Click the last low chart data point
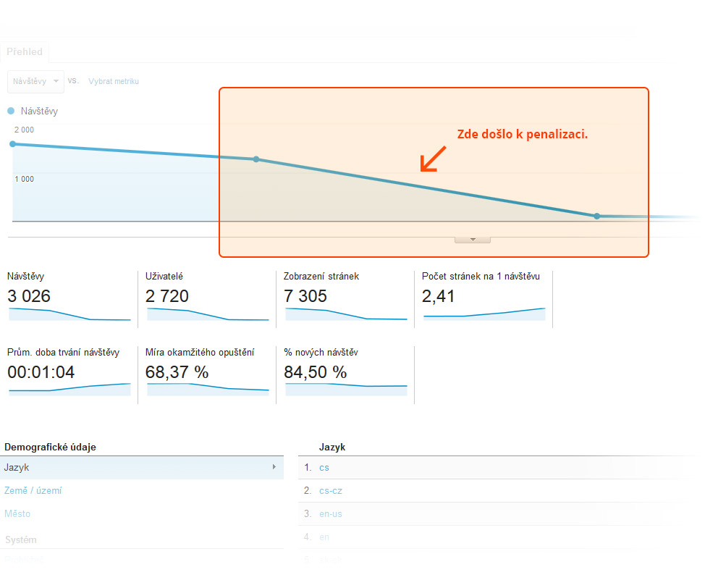The image size is (705, 588). 596,216
